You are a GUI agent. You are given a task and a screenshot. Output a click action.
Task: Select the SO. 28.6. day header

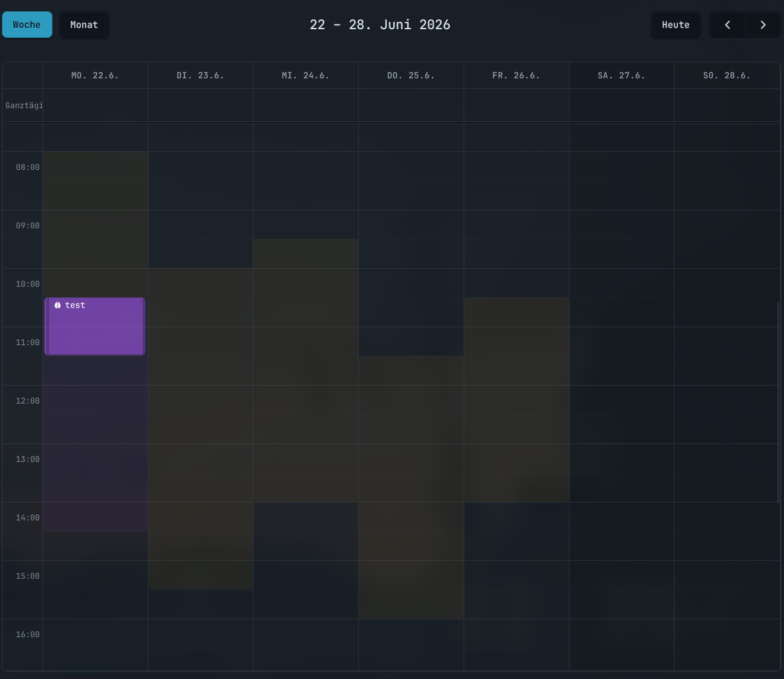[727, 76]
